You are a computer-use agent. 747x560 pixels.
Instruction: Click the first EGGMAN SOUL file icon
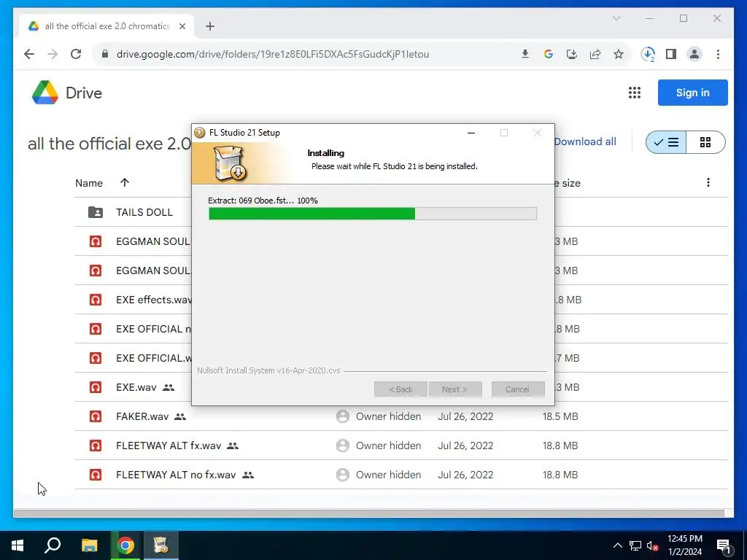[x=96, y=241]
